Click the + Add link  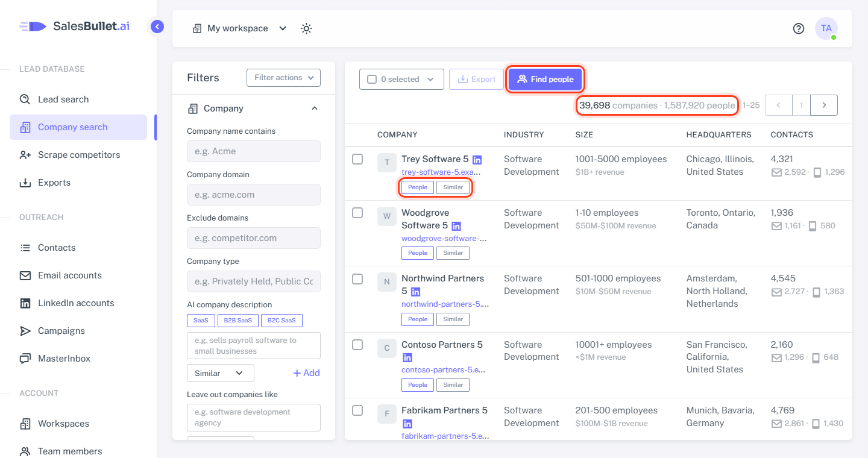tap(306, 373)
